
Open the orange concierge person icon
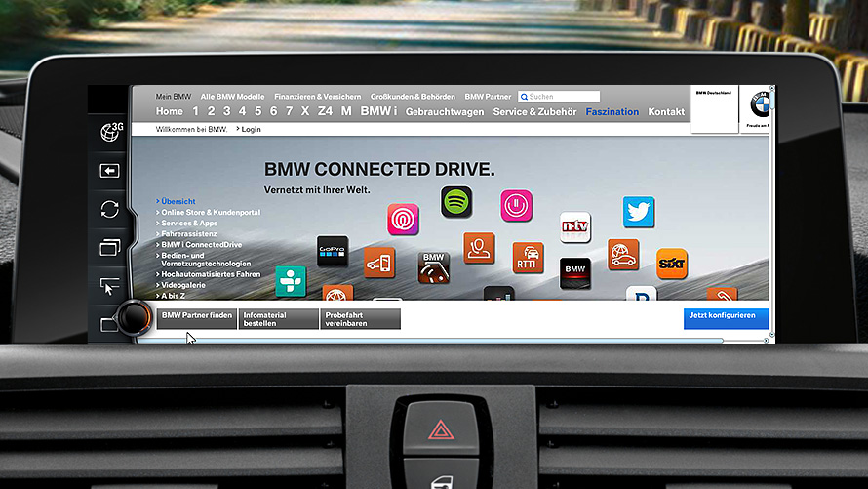tap(479, 248)
